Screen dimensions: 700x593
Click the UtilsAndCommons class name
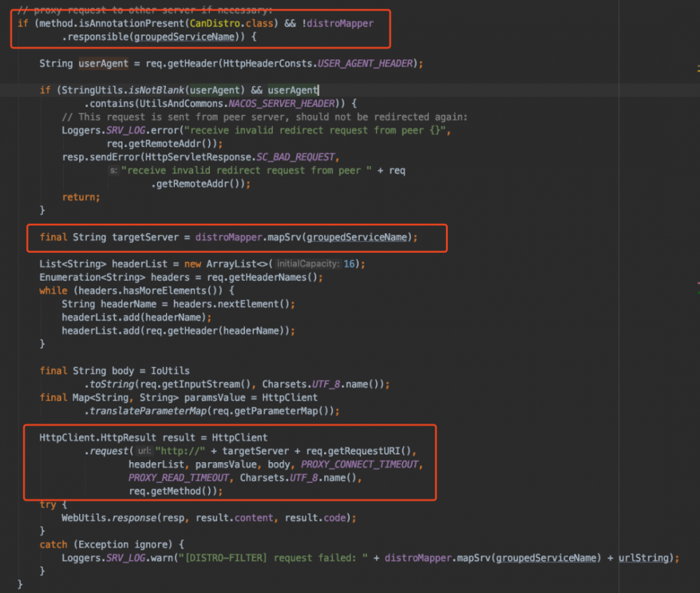[181, 104]
